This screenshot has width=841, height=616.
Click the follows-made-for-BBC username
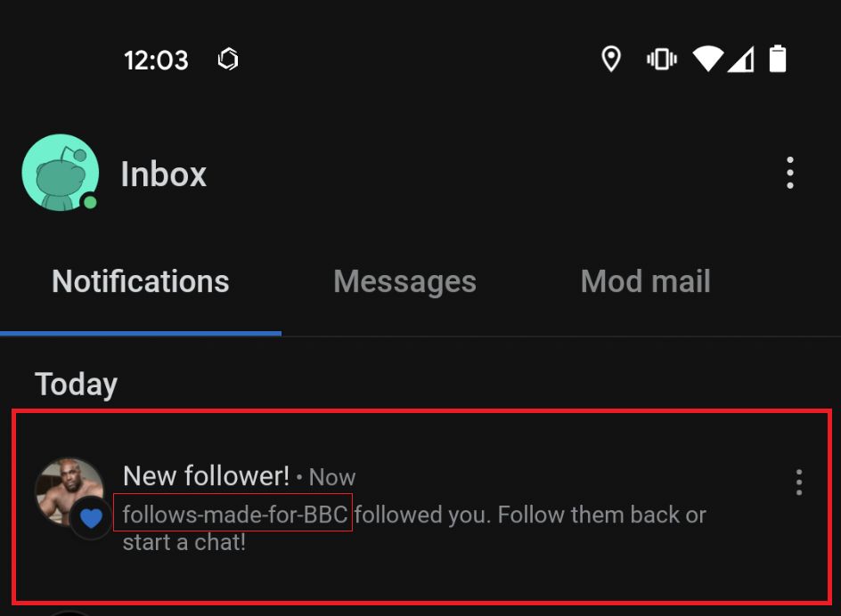233,515
